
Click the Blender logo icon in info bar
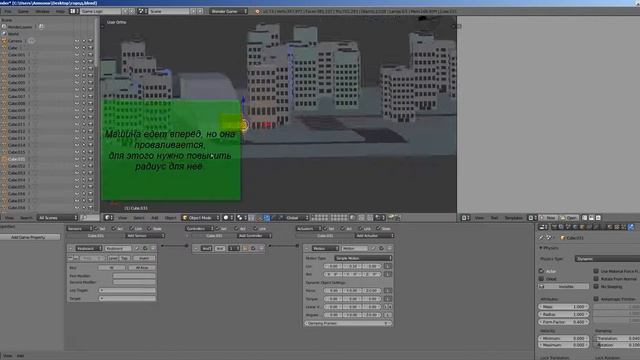(x=258, y=11)
